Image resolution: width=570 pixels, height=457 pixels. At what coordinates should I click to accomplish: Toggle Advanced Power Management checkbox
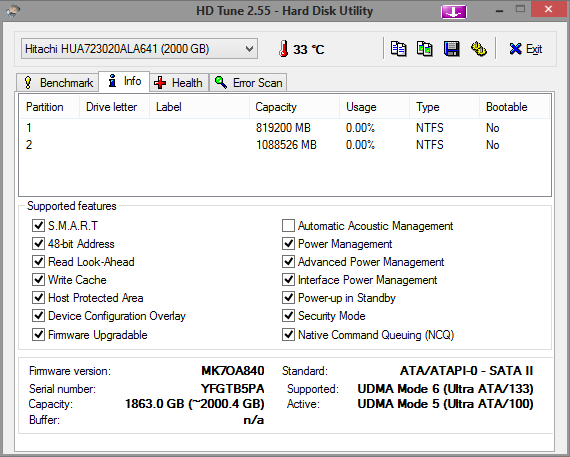[x=288, y=261]
